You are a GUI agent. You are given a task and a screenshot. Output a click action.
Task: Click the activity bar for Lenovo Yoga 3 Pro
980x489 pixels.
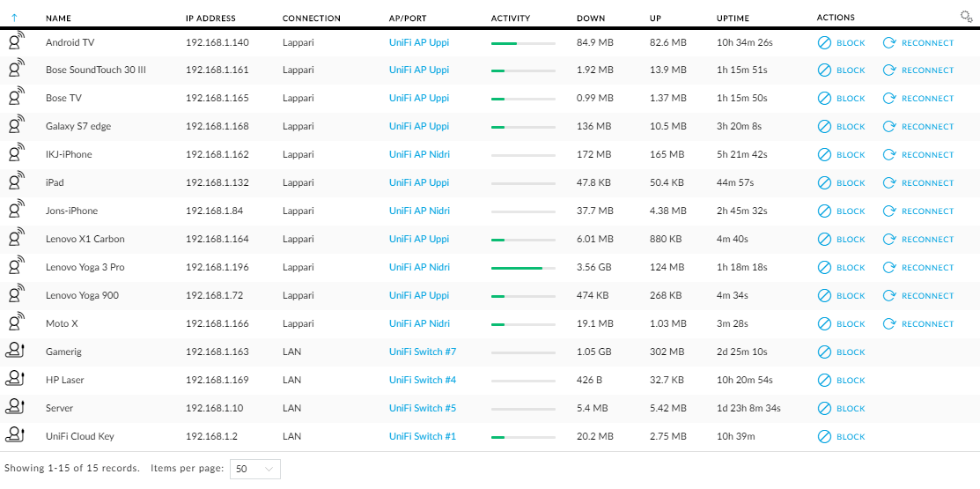[523, 268]
